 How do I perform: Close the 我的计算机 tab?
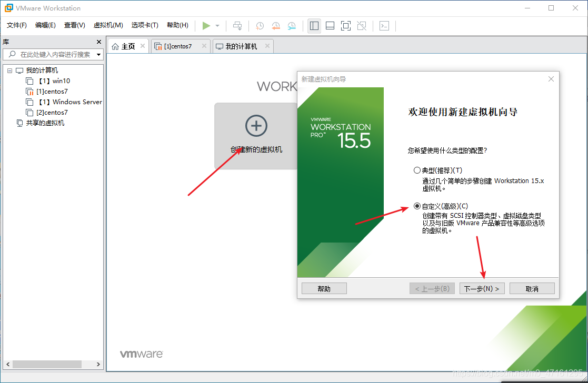[x=267, y=46]
